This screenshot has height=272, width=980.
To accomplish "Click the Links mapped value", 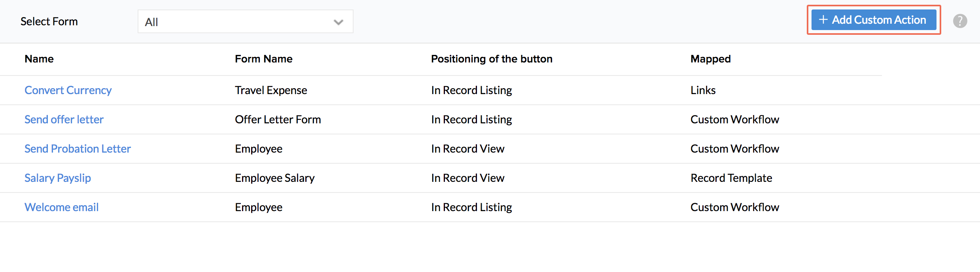I will click(703, 90).
